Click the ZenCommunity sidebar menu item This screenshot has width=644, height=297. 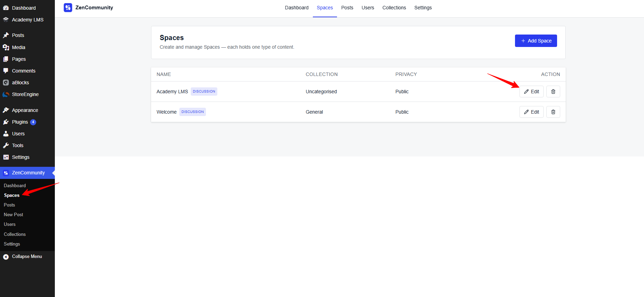point(27,173)
